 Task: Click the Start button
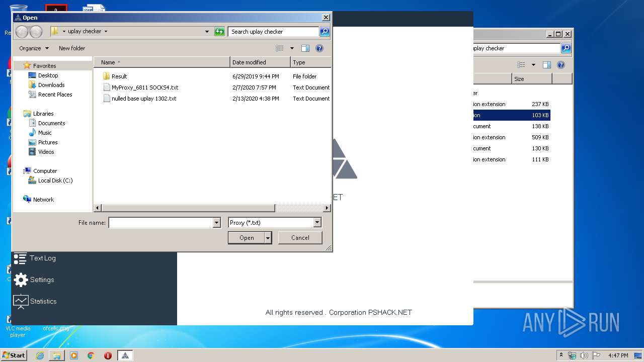pyautogui.click(x=14, y=355)
